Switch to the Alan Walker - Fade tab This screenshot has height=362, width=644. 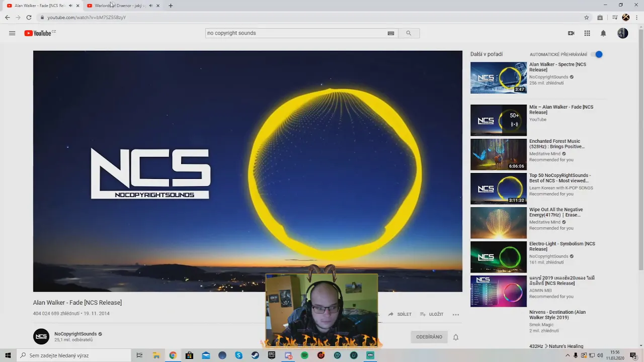40,6
